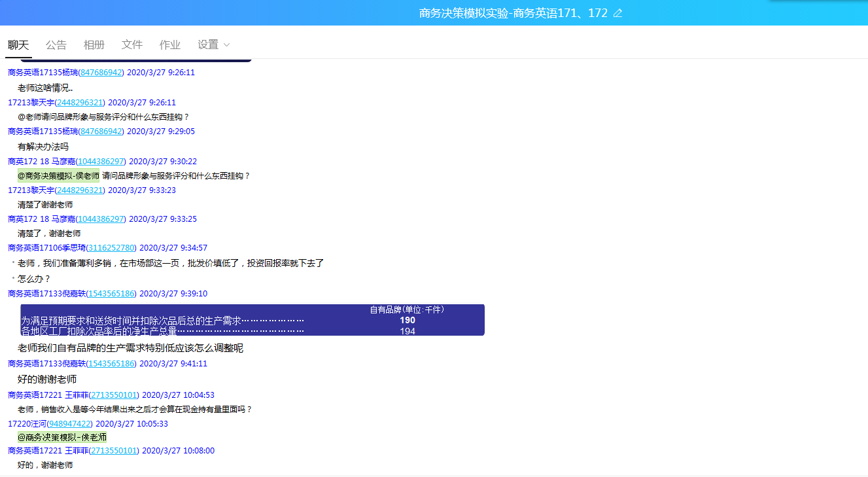Open the 设置 dropdown menu
The image size is (868, 477).
(x=209, y=44)
